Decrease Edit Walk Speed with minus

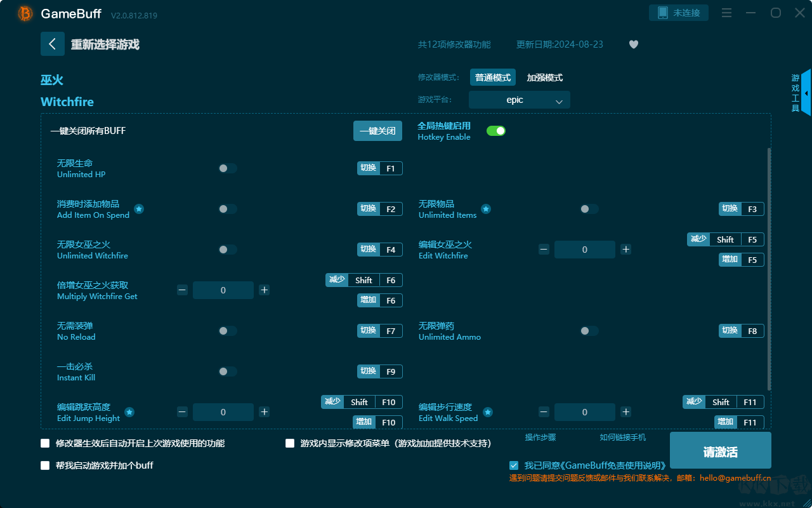(544, 412)
